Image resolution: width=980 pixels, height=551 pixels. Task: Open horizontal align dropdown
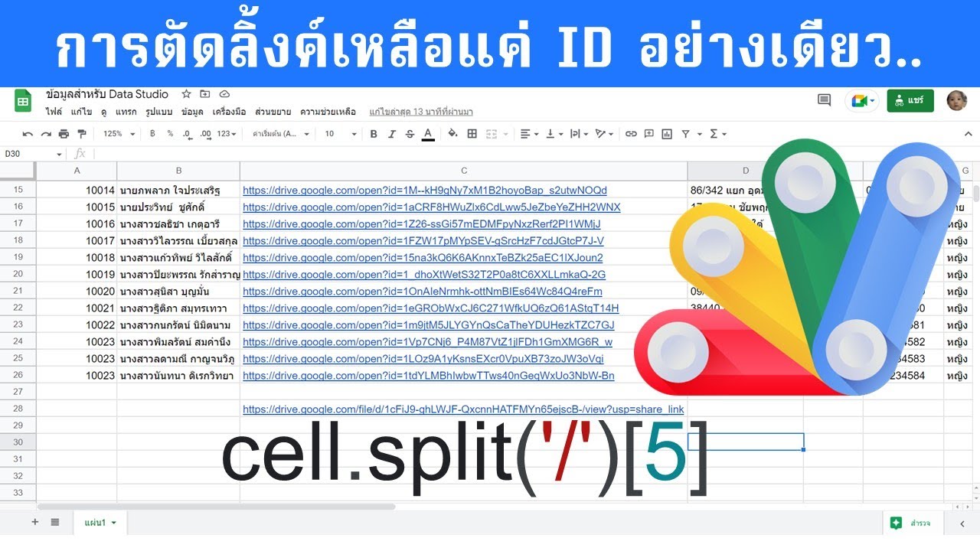[529, 134]
